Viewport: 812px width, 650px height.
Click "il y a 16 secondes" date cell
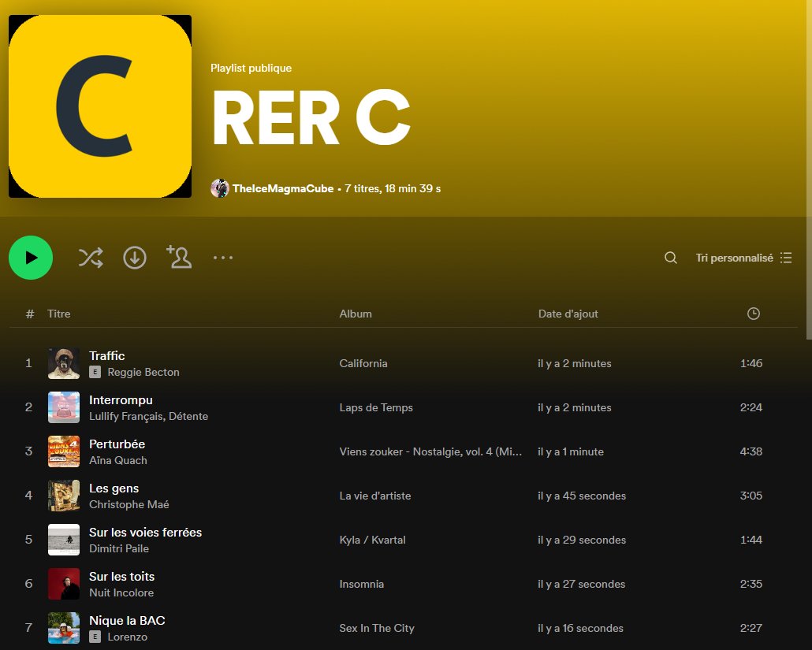pyautogui.click(x=580, y=628)
